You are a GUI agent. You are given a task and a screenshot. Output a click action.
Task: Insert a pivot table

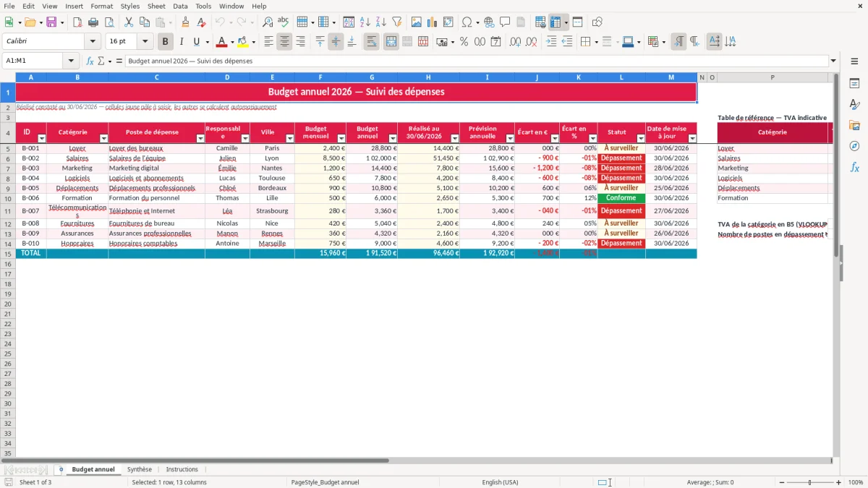point(448,22)
